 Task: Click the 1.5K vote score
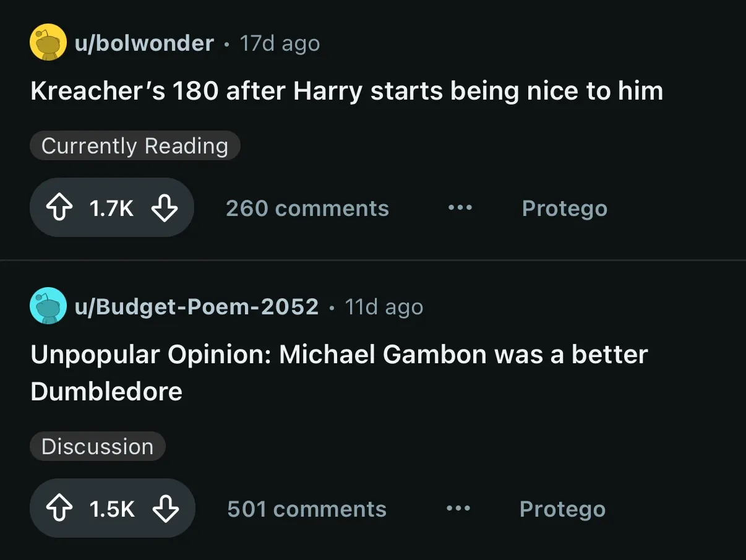pyautogui.click(x=112, y=510)
